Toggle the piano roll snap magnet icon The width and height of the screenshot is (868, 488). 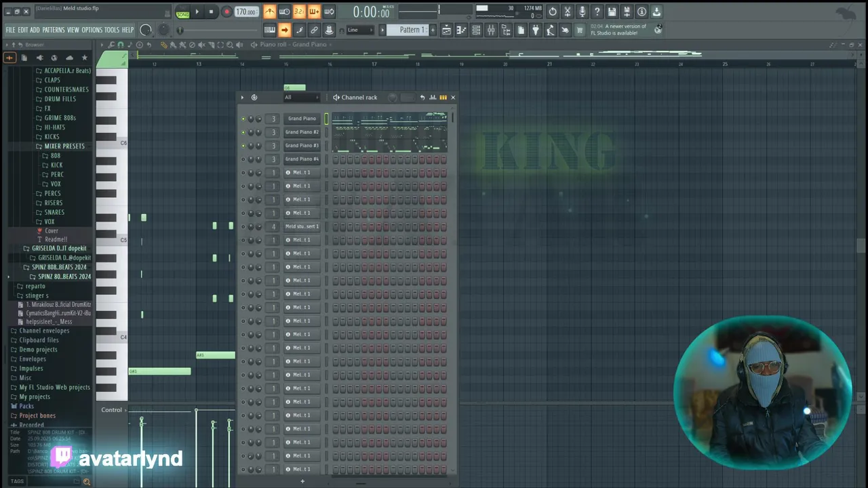pos(121,45)
